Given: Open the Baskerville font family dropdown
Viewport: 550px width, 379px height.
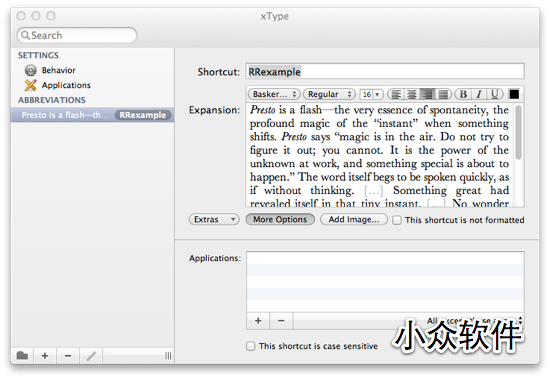Looking at the screenshot, I should (274, 94).
